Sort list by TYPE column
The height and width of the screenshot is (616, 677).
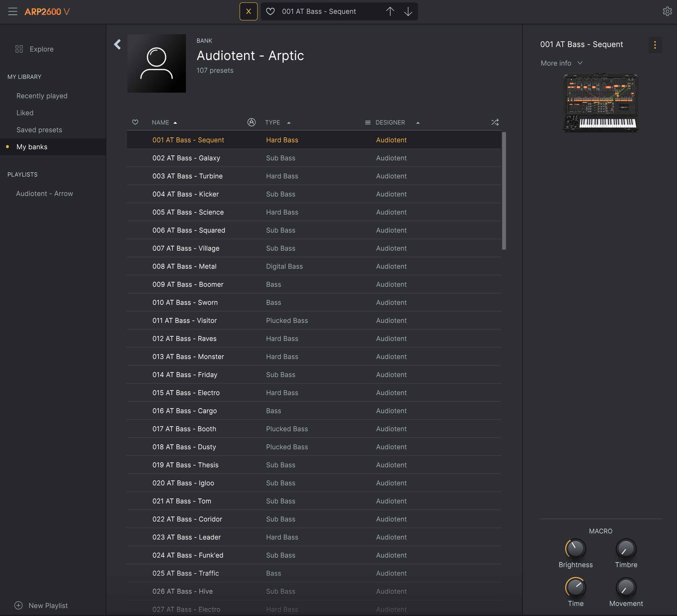[272, 122]
